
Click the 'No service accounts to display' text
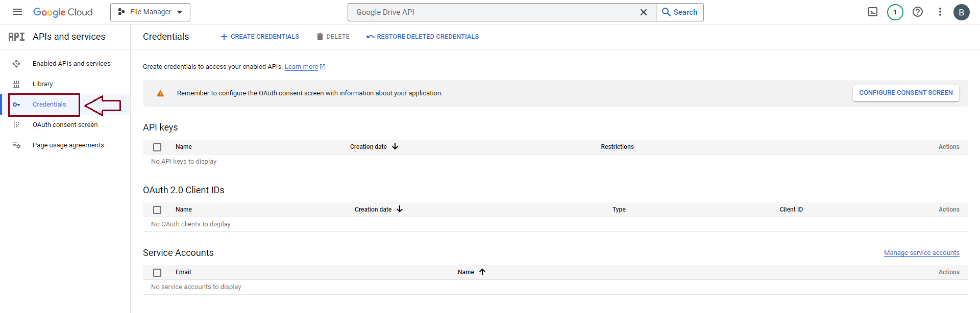[196, 287]
